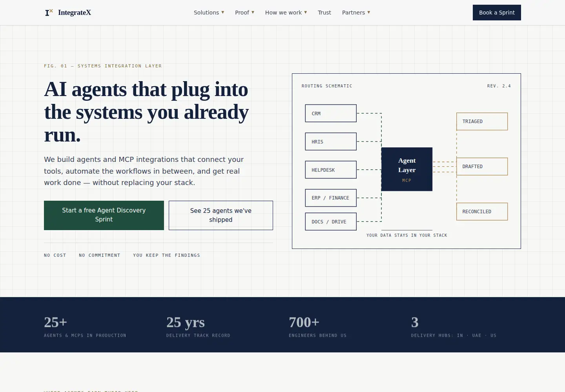Image resolution: width=565 pixels, height=392 pixels.
Task: Click the 25 yrs delivery track record stat
Action: (x=198, y=326)
